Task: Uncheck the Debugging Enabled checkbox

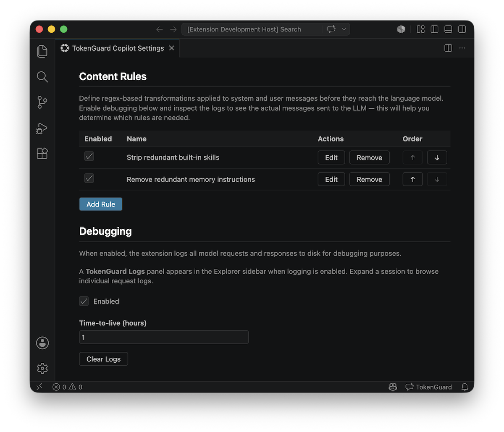Action: 84,301
